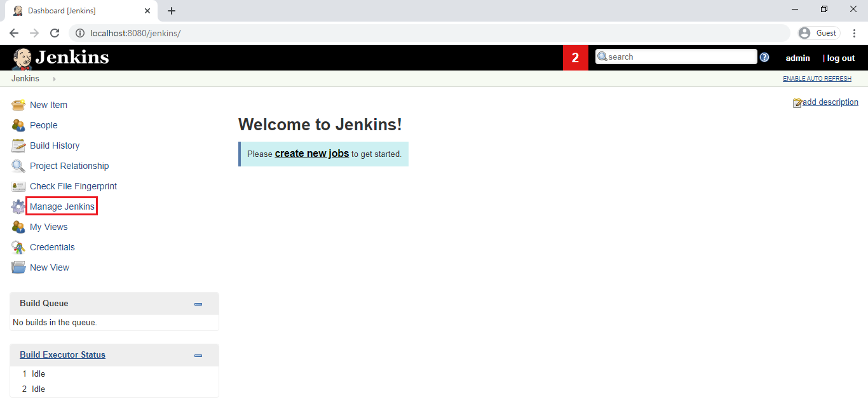Click the add description notepad icon
This screenshot has height=411, width=868.
(x=797, y=103)
